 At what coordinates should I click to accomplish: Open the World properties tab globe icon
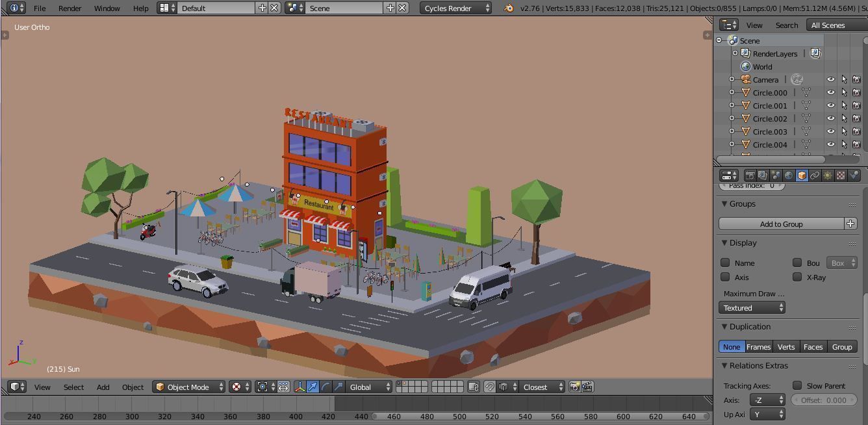click(x=789, y=175)
